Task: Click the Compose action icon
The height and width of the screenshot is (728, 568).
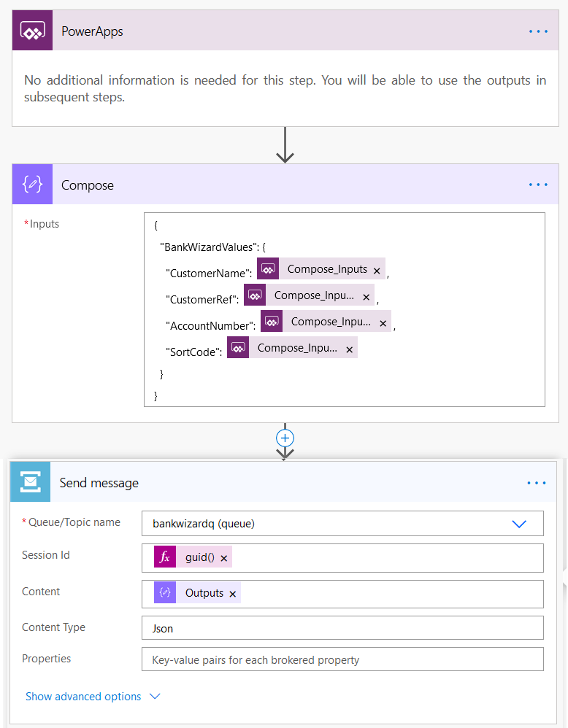Action: (32, 185)
